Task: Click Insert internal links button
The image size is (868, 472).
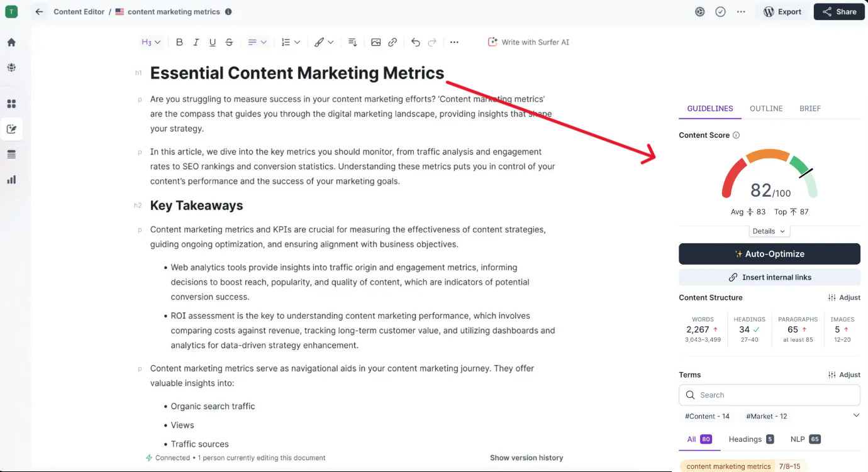Action: point(769,277)
